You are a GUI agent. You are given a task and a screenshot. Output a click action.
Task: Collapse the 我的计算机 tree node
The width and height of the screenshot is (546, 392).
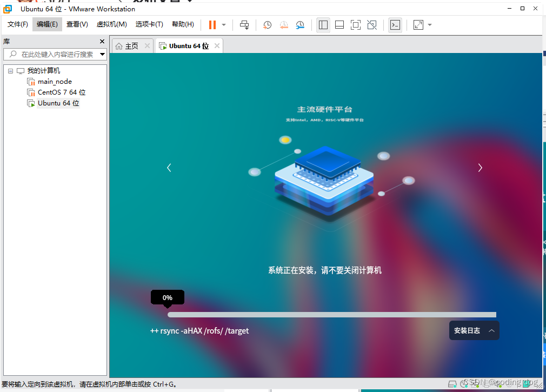click(10, 70)
